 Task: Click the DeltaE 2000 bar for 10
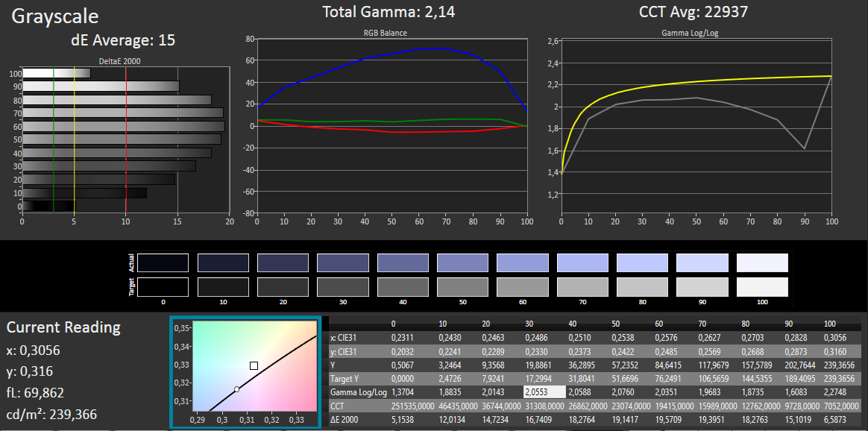coord(85,193)
